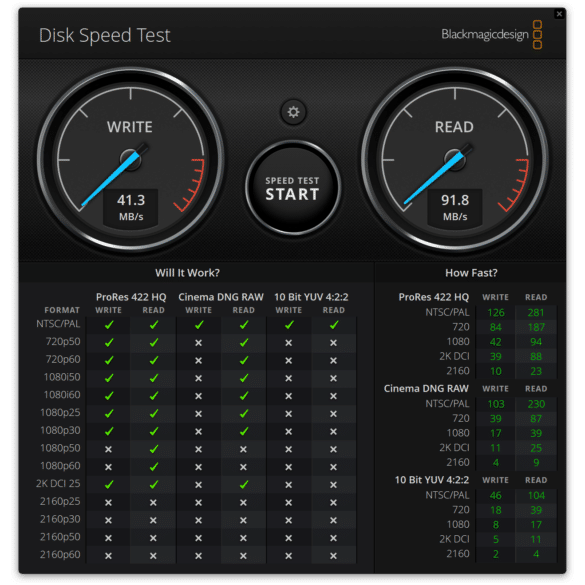Click the 1080i60 format row label
This screenshot has width=585, height=585.
pyautogui.click(x=62, y=395)
